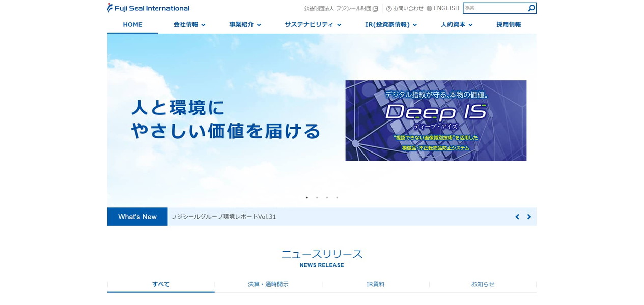The image size is (644, 305).
Task: Show previous What's New item arrow
Action: pyautogui.click(x=517, y=217)
